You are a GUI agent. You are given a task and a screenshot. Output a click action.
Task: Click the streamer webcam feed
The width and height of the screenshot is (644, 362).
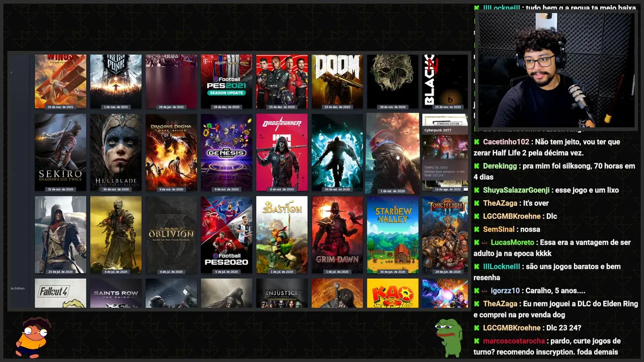point(556,70)
